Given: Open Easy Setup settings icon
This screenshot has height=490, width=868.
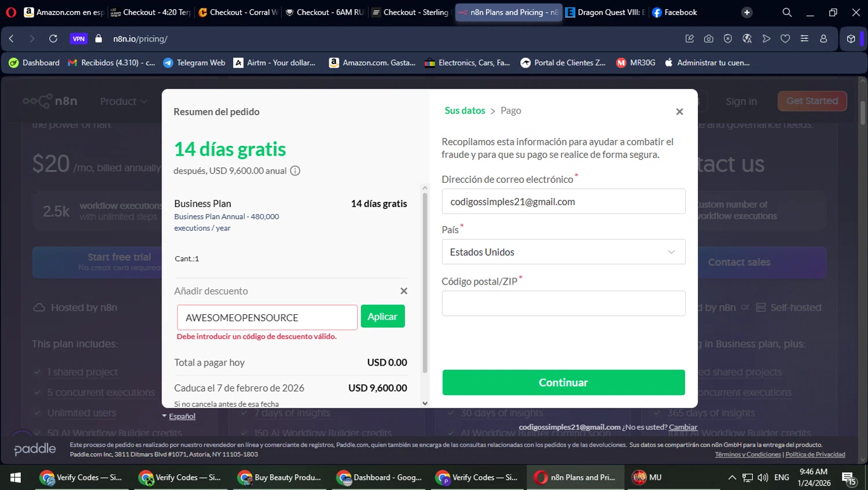Looking at the screenshot, I should pos(804,39).
